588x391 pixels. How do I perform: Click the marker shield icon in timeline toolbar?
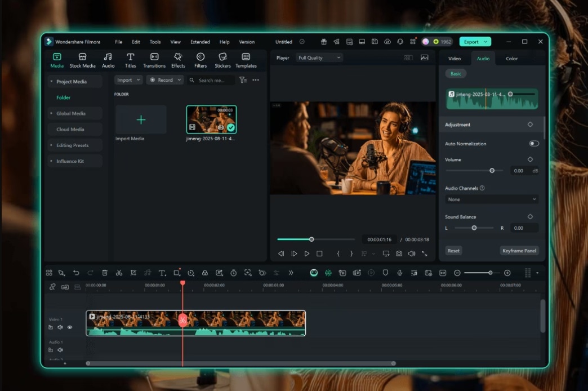coord(385,273)
